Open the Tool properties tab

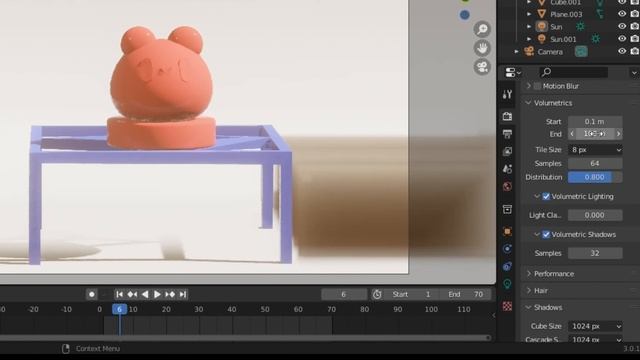click(507, 95)
